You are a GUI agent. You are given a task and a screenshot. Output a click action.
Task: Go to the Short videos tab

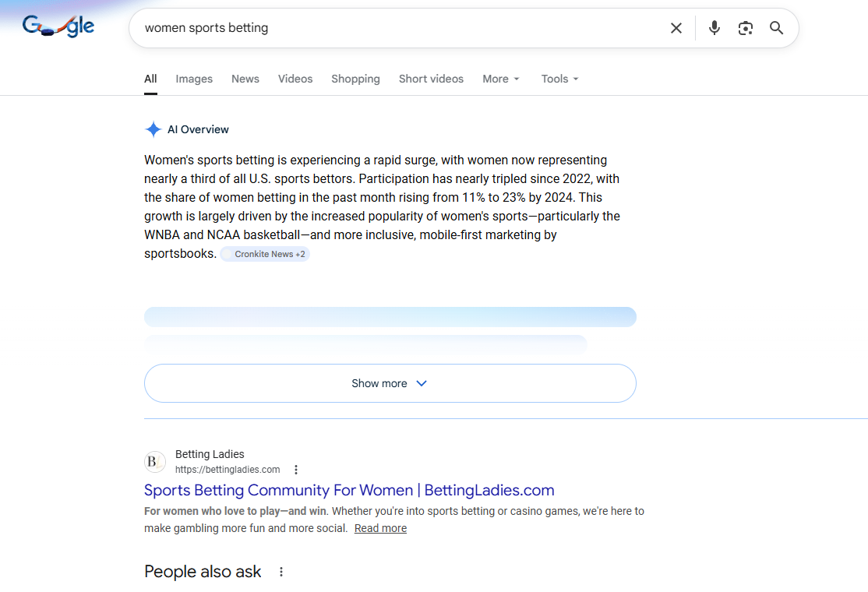[431, 79]
